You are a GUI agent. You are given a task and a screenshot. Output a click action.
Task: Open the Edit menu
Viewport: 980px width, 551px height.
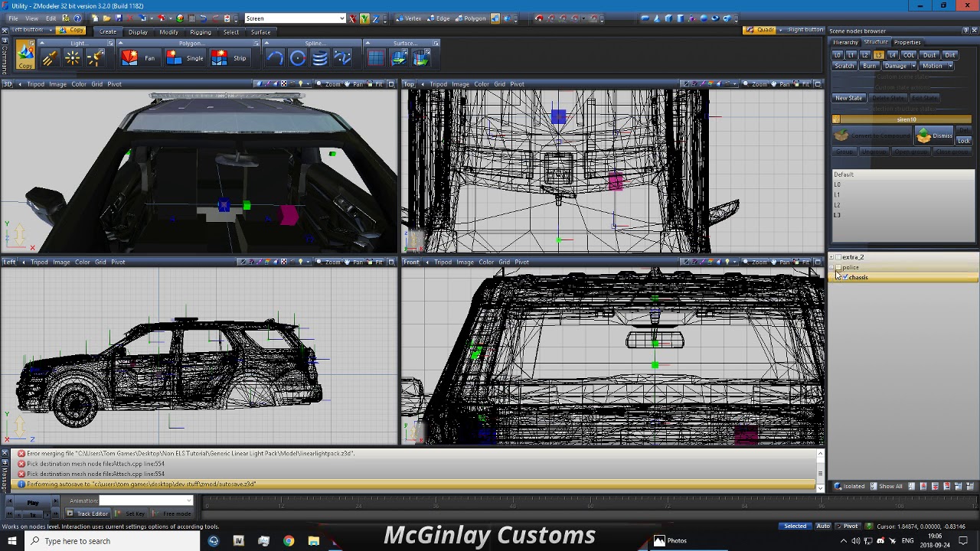tap(50, 18)
